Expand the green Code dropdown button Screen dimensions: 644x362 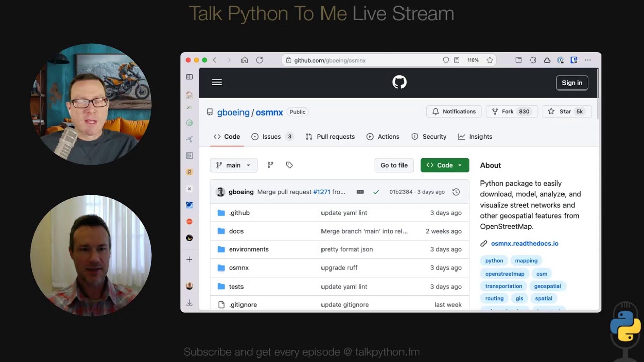445,165
